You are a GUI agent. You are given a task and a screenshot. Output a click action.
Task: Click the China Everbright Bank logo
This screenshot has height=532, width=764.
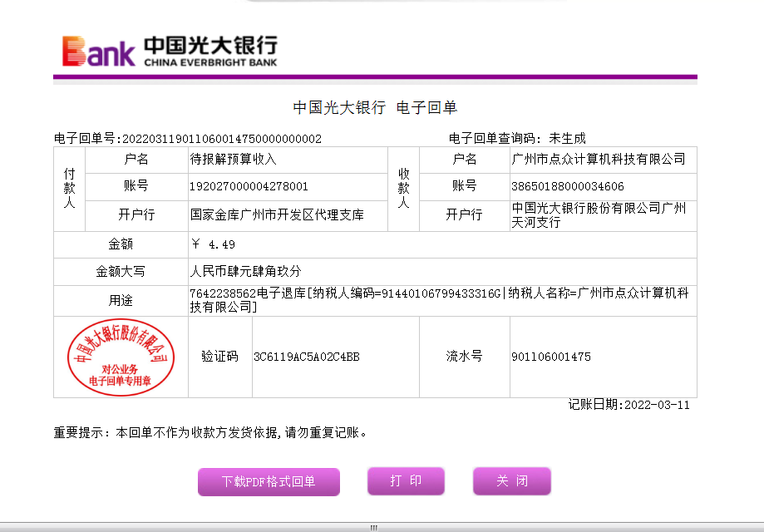pyautogui.click(x=170, y=52)
